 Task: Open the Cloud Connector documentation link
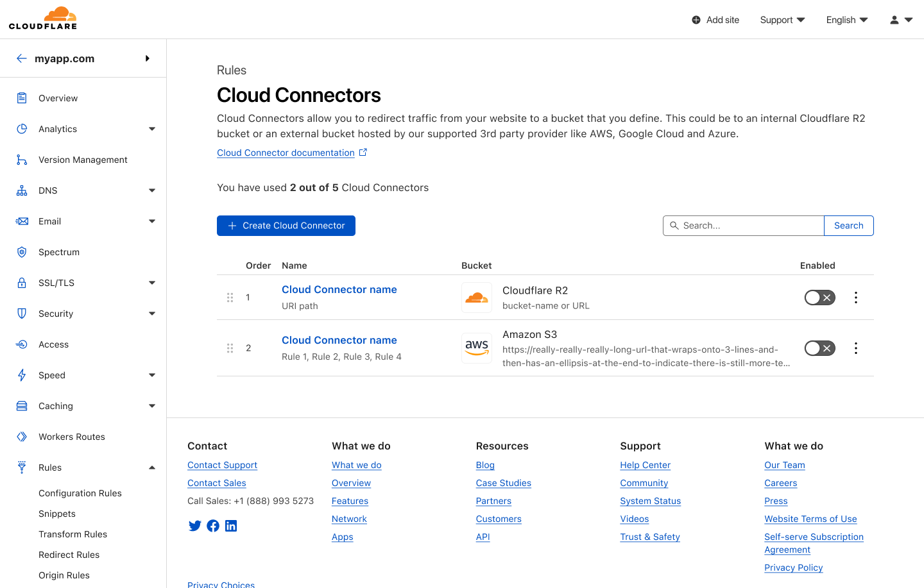286,153
